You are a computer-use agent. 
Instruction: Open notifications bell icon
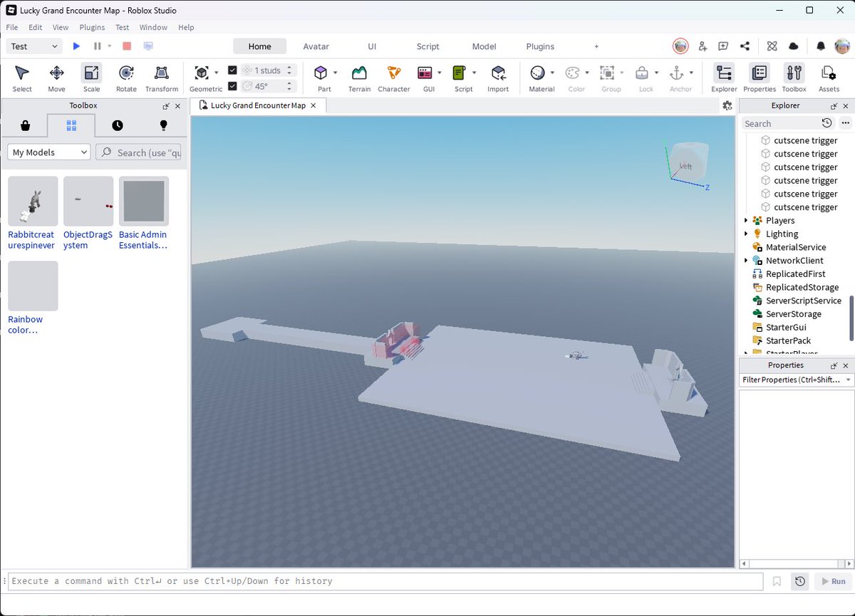coord(821,46)
